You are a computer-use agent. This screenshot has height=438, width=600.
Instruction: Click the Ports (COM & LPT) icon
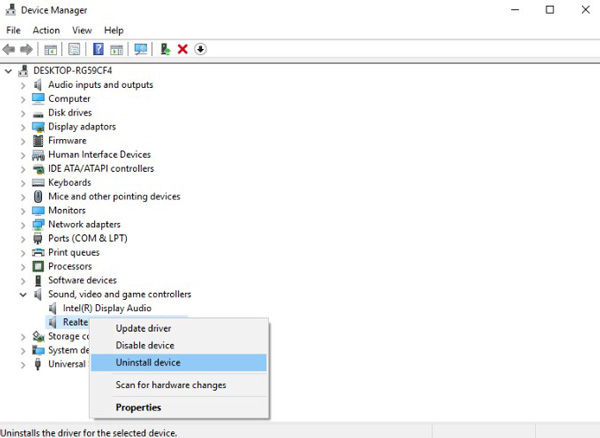38,238
